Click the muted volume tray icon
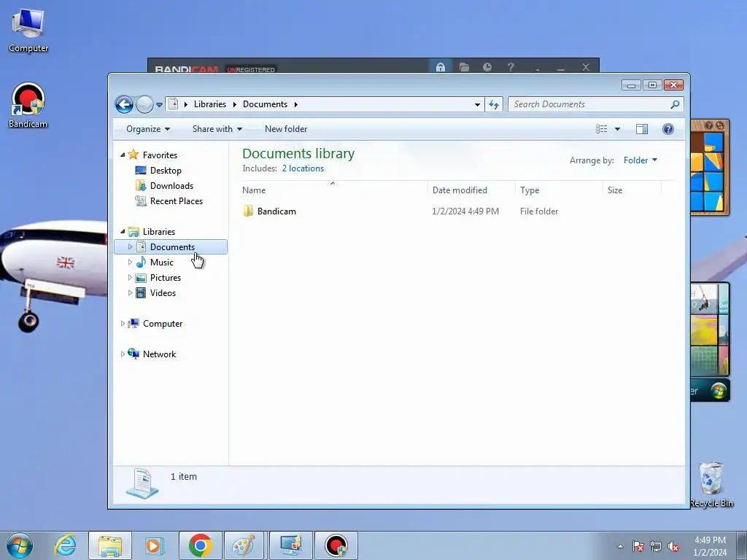Viewport: 747px width, 560px height. [x=673, y=547]
